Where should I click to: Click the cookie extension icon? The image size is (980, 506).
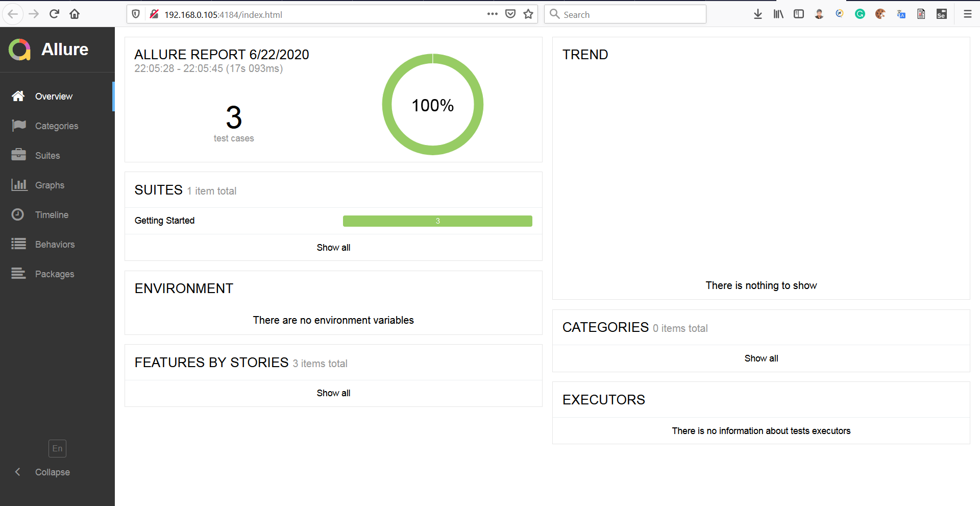880,14
